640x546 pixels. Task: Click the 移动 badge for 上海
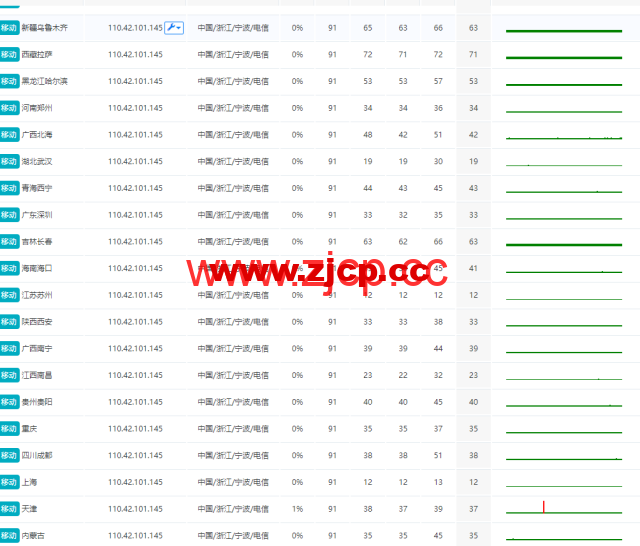click(9, 482)
